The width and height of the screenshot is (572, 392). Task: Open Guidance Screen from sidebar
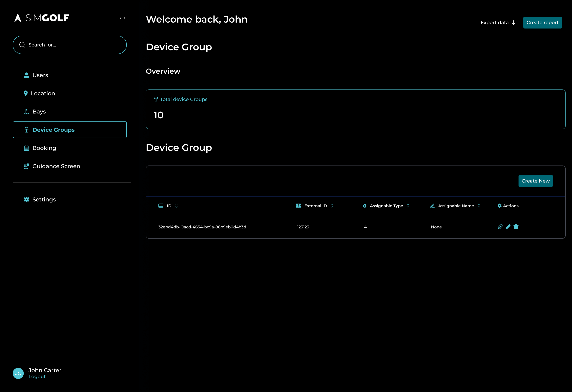pos(56,166)
